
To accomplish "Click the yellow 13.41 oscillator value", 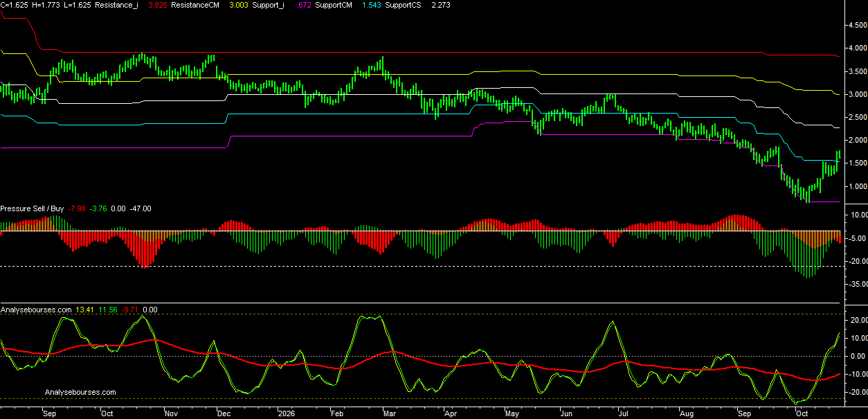I will point(85,310).
